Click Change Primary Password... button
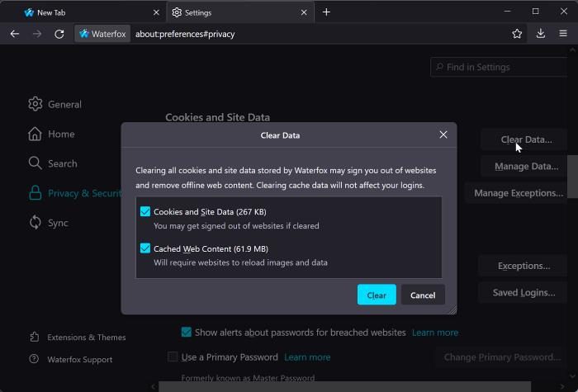The width and height of the screenshot is (578, 392). coord(502,357)
